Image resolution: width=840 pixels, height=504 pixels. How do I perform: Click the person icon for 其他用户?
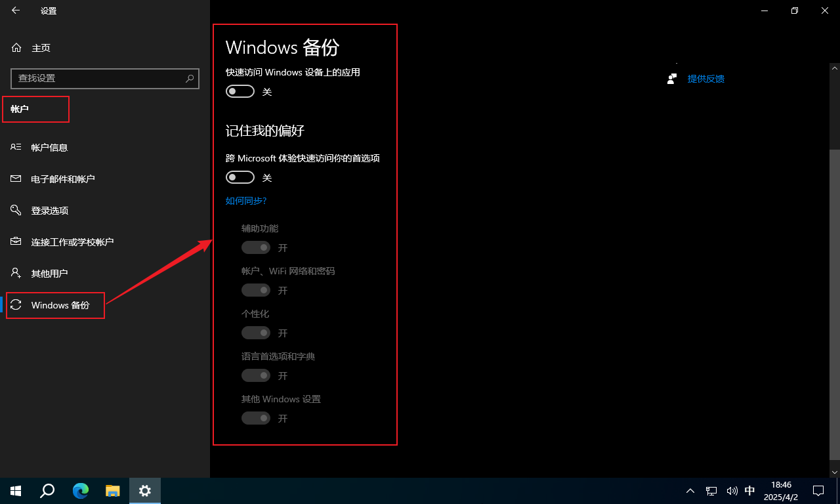coord(16,273)
